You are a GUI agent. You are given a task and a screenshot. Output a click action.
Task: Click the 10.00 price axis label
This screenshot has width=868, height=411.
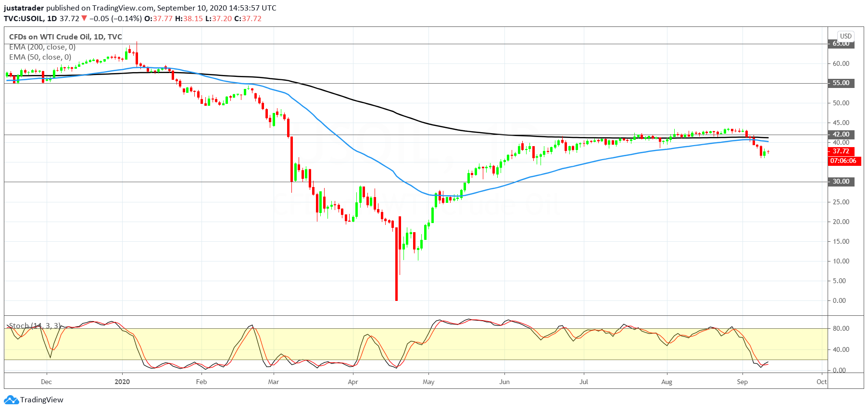841,261
